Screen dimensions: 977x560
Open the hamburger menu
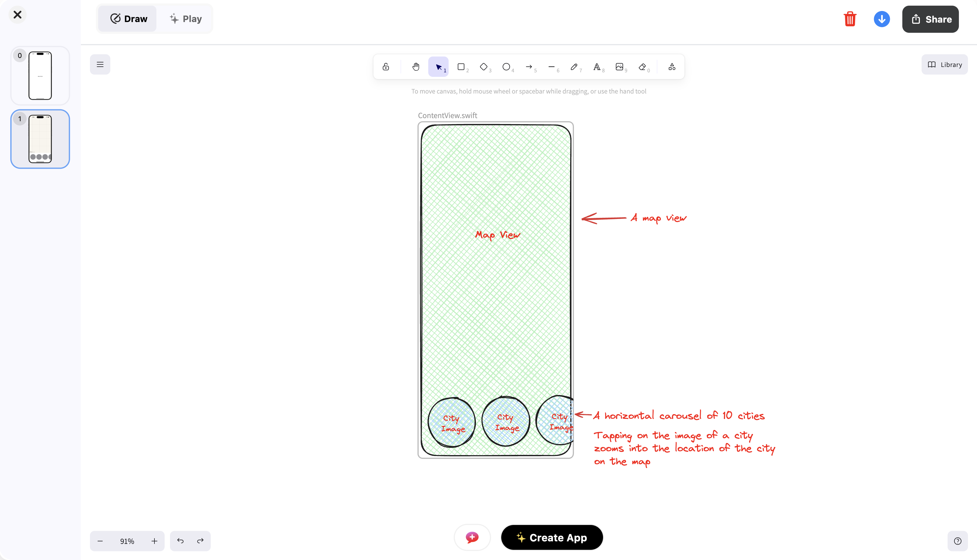tap(100, 65)
